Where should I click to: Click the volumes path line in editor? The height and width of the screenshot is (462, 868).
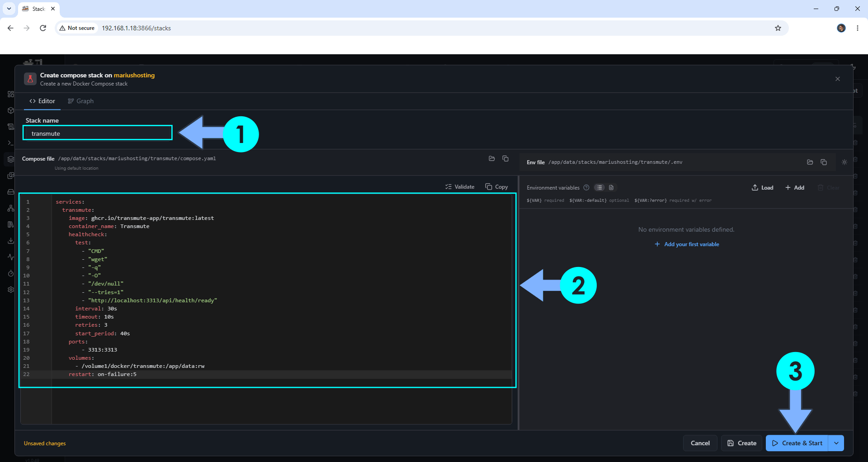[140, 366]
